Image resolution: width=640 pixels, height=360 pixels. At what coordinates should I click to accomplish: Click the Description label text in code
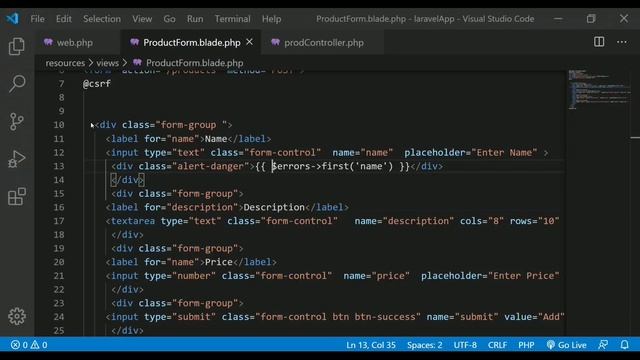(x=274, y=207)
